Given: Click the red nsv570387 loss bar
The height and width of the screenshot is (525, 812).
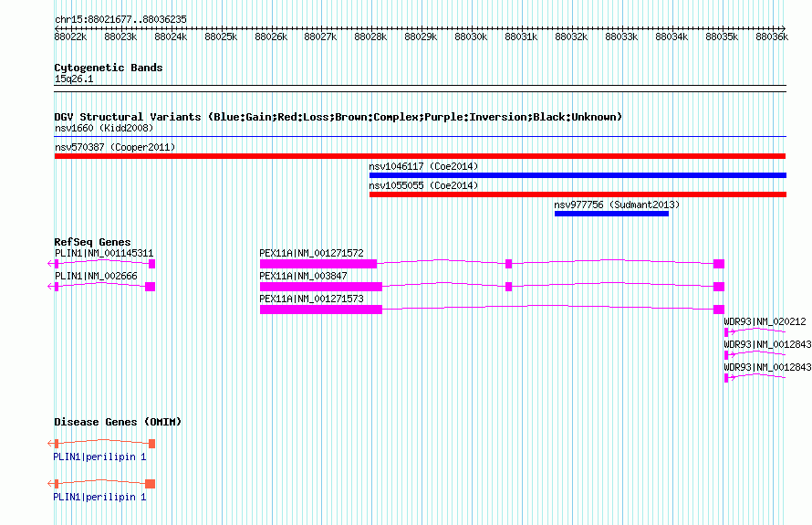Looking at the screenshot, I should pos(420,156).
